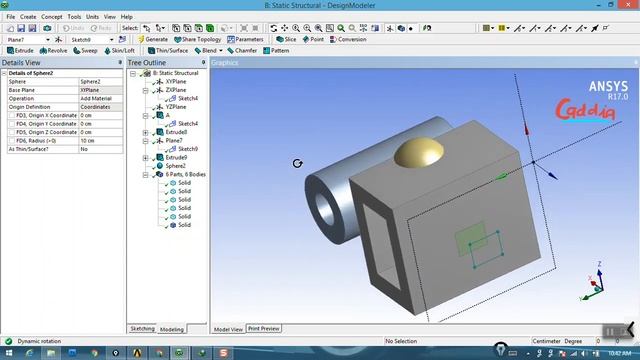The height and width of the screenshot is (360, 640).
Task: Toggle the Display Plane icon
Action: [x=390, y=28]
